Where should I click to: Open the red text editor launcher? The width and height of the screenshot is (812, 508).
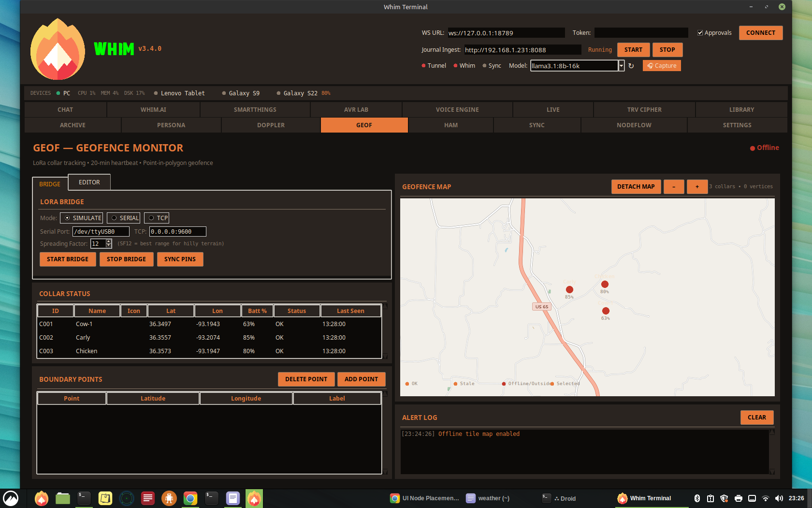(148, 498)
